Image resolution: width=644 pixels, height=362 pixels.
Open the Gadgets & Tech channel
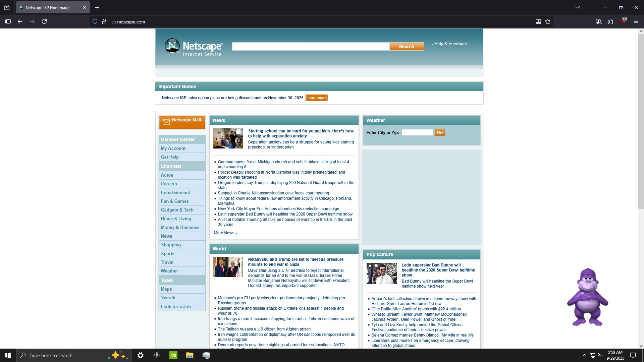pos(177,210)
